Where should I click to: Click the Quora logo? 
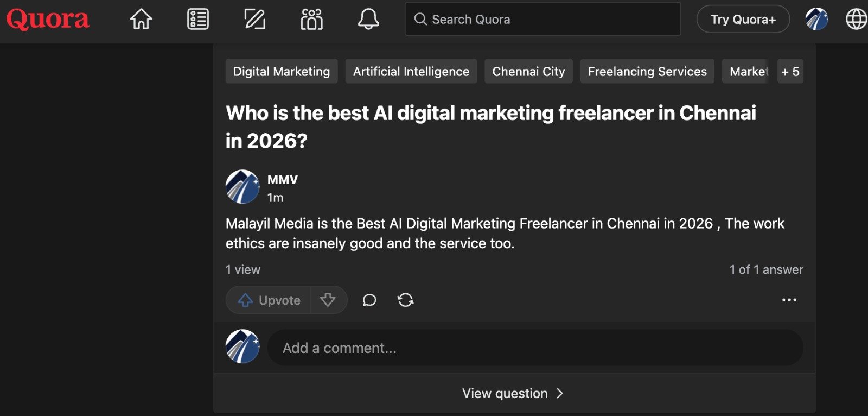[48, 20]
